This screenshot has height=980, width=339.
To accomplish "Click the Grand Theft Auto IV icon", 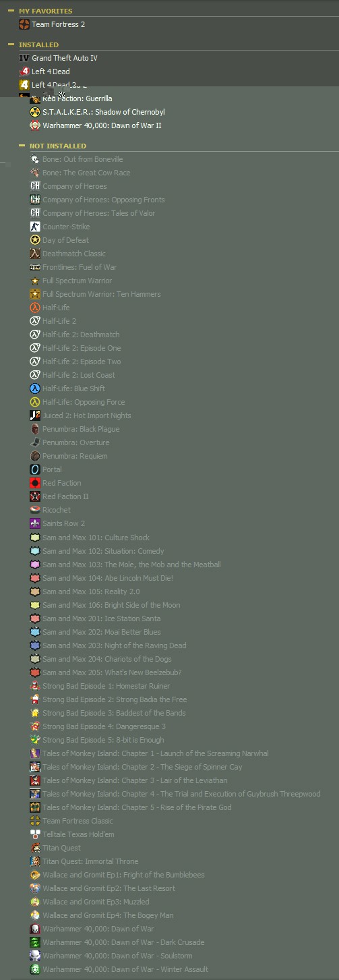I will pyautogui.click(x=24, y=58).
